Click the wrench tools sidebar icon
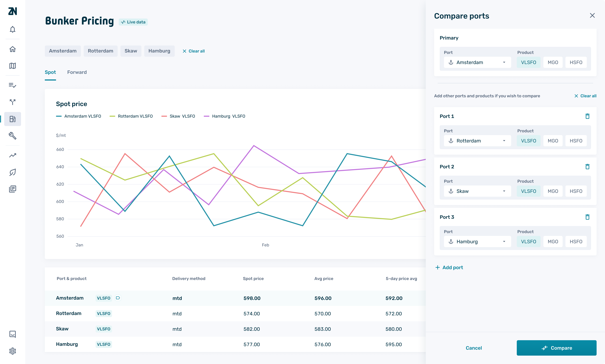 pos(12,136)
